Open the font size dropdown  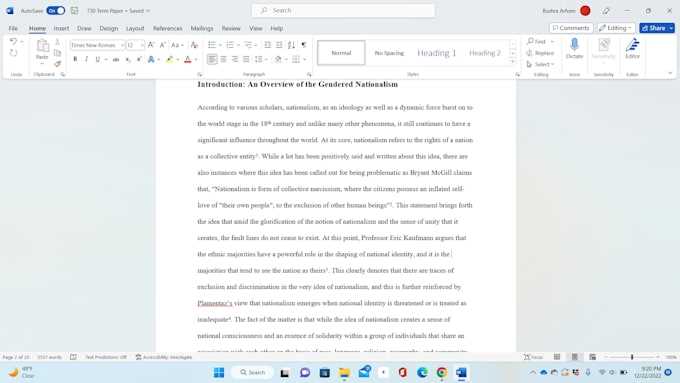(142, 45)
